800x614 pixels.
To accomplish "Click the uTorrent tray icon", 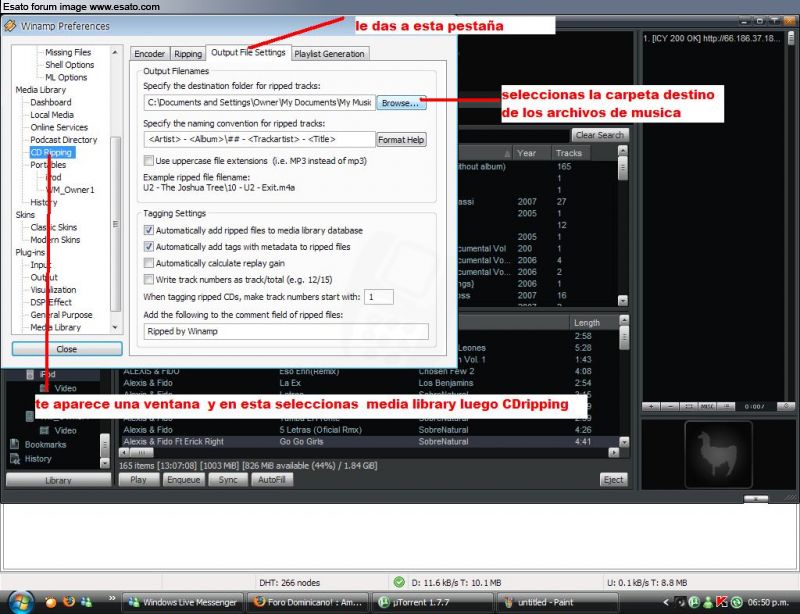I will click(x=694, y=602).
